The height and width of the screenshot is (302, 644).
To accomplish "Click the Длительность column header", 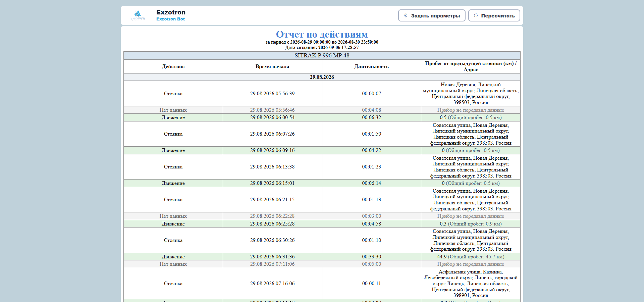I will [x=372, y=66].
